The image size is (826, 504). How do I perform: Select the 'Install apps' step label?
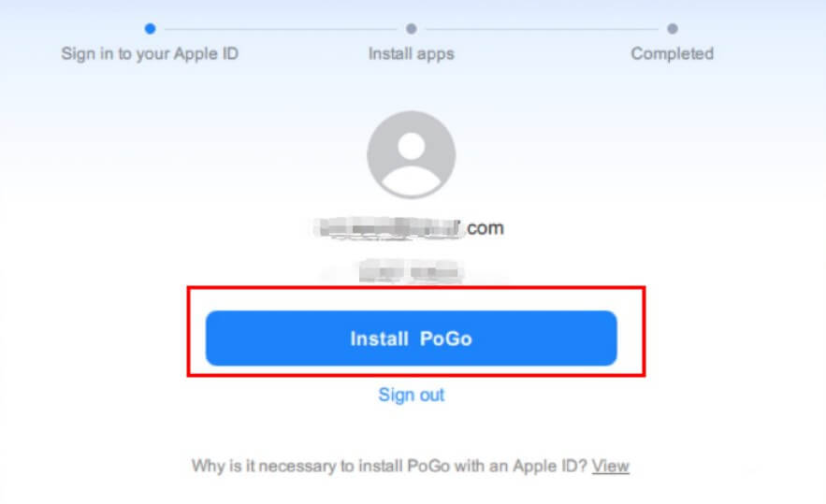412,53
